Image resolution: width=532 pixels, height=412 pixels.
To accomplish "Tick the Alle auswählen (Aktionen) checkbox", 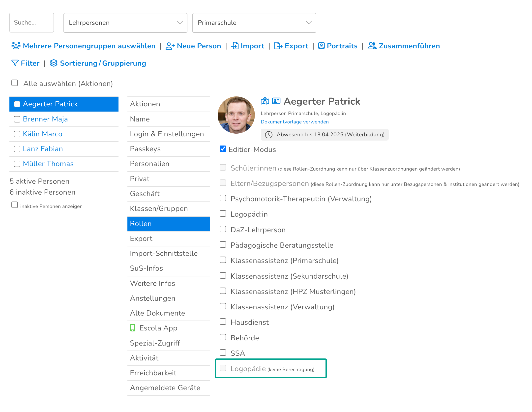I will click(x=15, y=83).
